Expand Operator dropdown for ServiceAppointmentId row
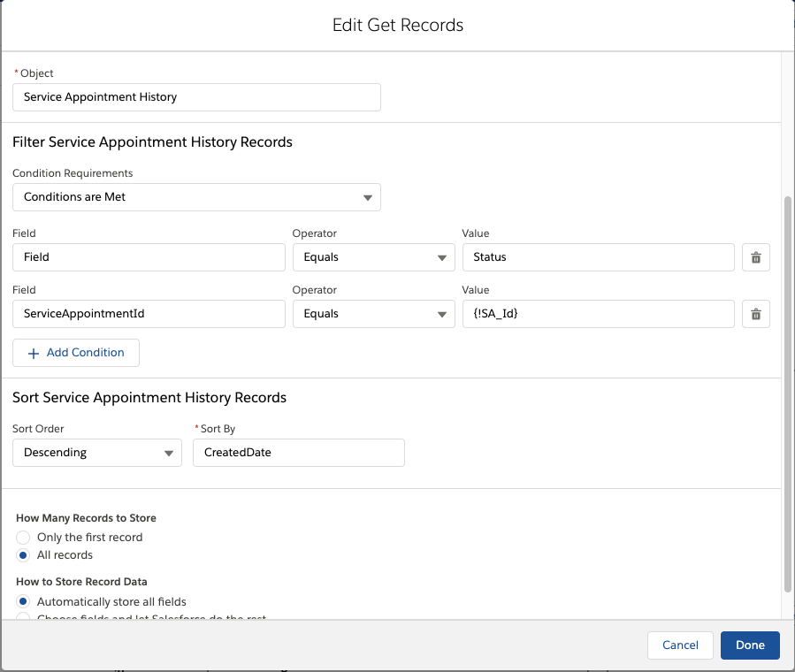 coord(373,314)
